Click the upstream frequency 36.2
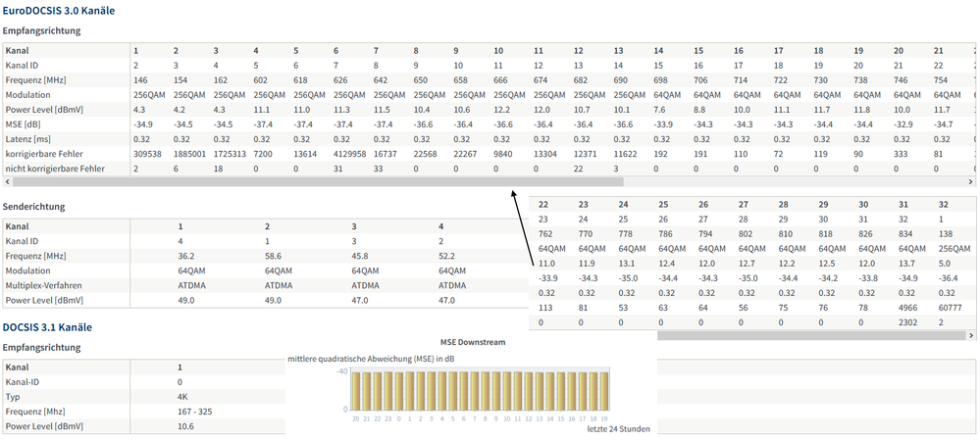 coord(186,256)
